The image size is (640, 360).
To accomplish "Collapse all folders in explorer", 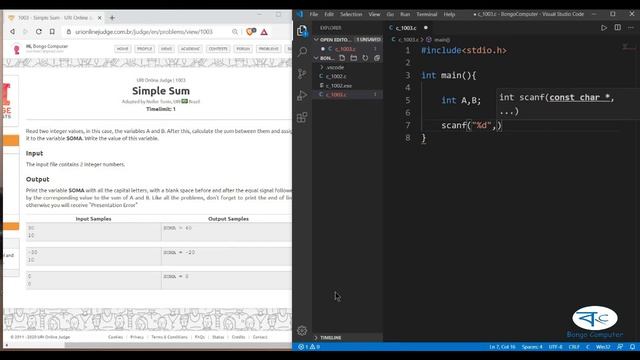I will tap(377, 58).
